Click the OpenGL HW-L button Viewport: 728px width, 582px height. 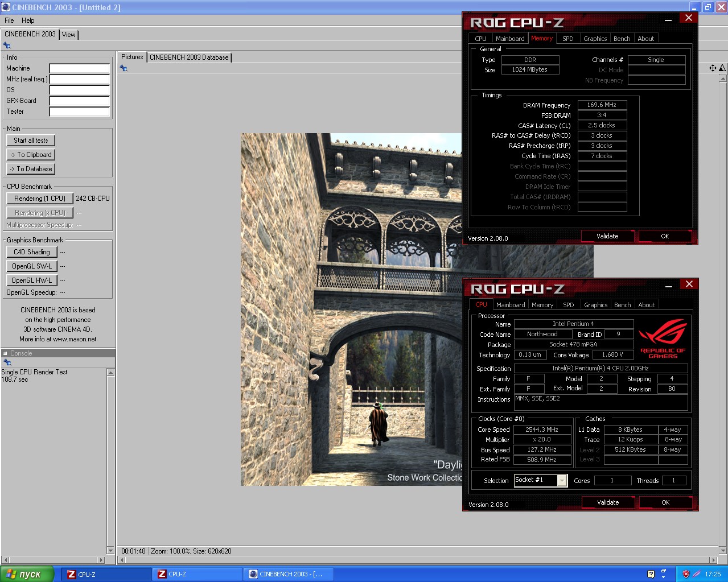click(x=32, y=280)
